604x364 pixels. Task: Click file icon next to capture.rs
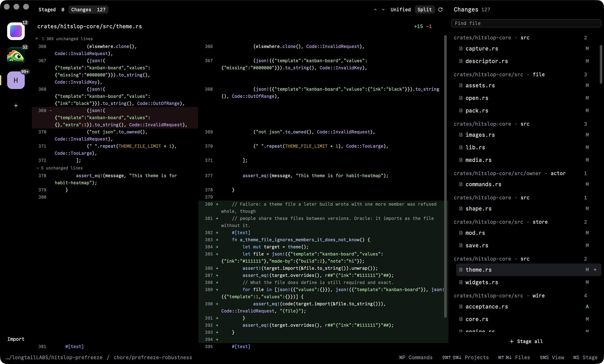461,48
